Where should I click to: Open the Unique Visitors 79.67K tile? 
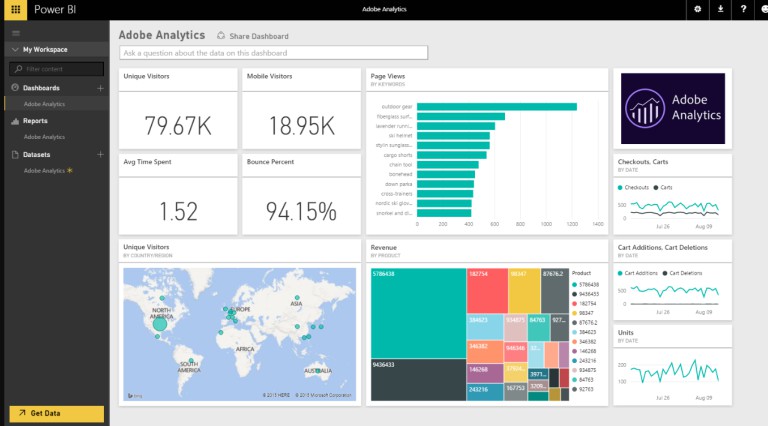point(178,109)
